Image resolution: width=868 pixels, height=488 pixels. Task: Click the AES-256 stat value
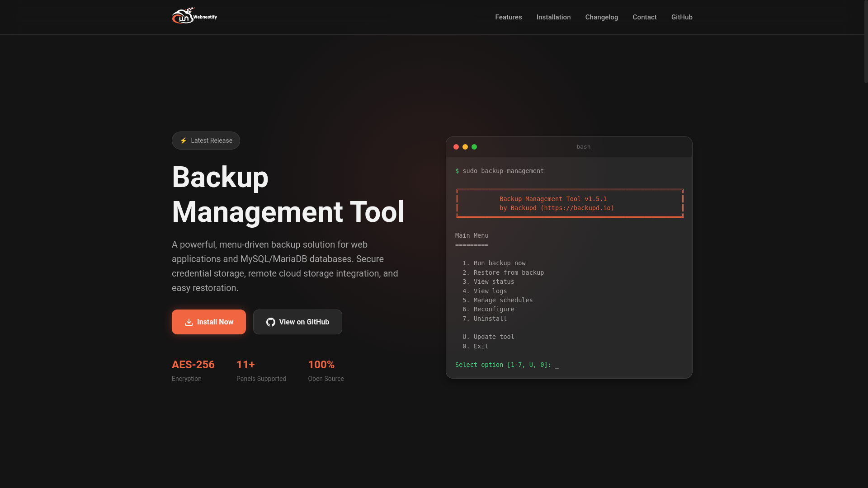point(193,365)
